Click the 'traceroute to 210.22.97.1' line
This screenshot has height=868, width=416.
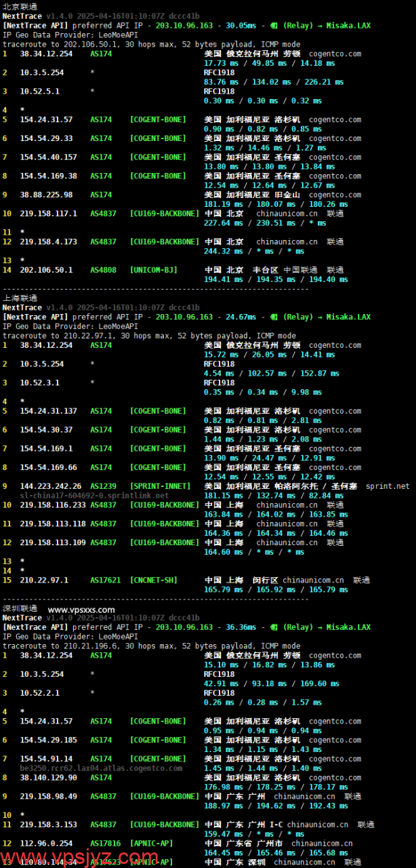tap(150, 336)
